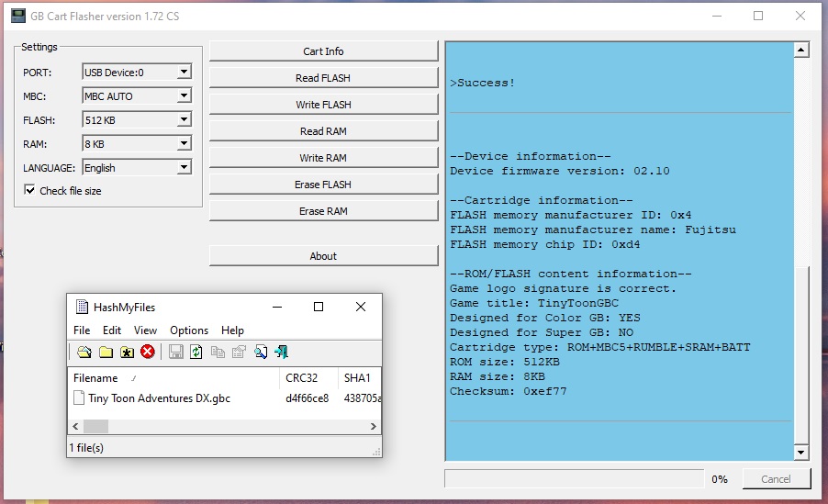Sort by the Filename column header
Image resolution: width=828 pixels, height=504 pixels.
(x=173, y=378)
